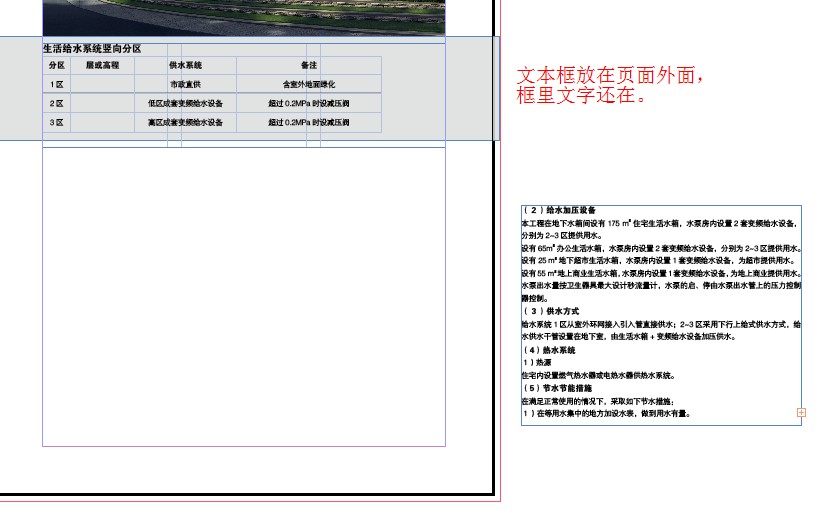Viewport: 823px width, 526px height.
Task: Click the （5）节水节能措施 heading line
Action: click(557, 388)
